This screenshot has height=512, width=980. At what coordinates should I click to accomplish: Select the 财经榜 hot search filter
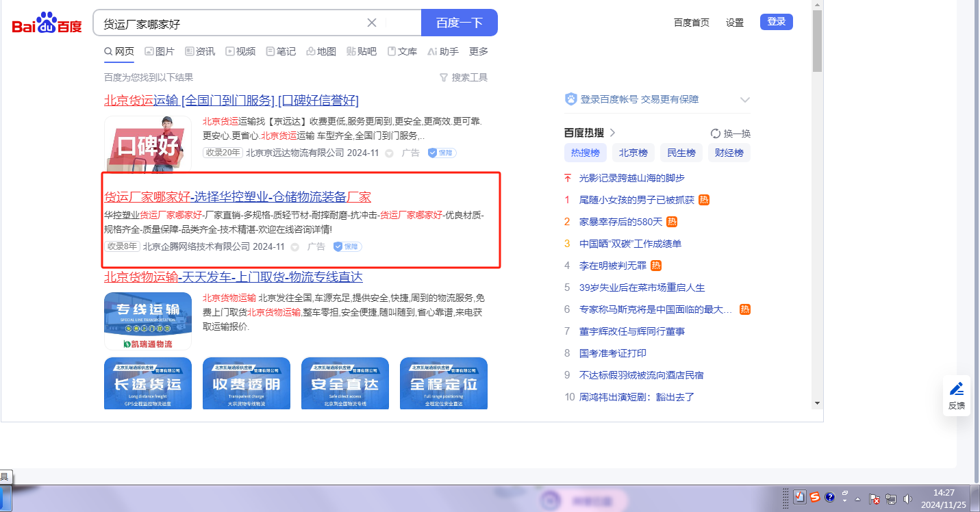[x=729, y=153]
